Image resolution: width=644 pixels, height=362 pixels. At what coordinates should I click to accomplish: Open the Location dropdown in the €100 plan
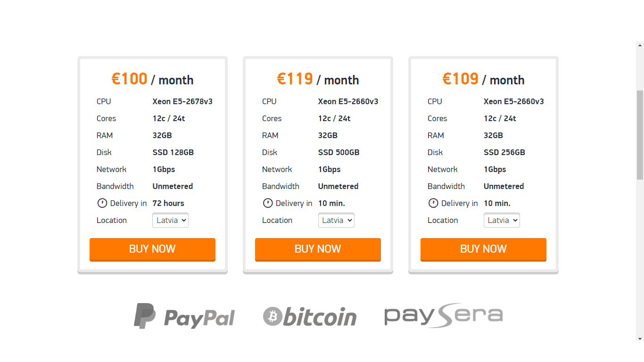tap(170, 220)
